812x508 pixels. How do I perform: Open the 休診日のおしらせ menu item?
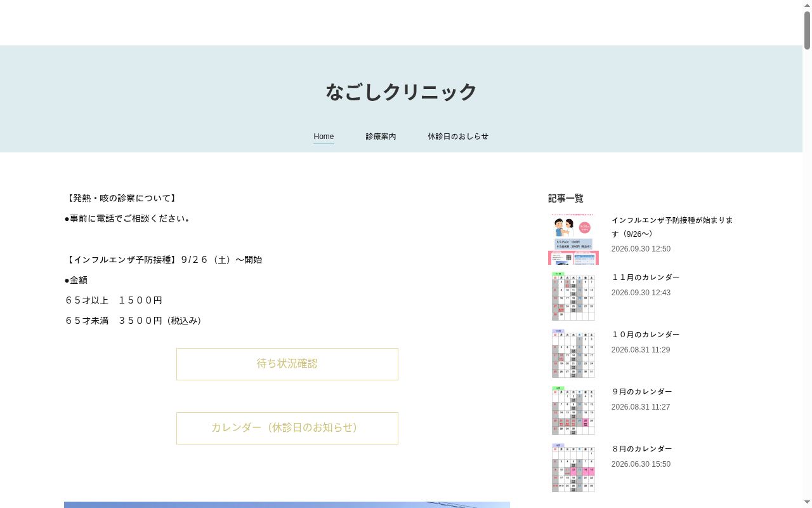pos(458,137)
